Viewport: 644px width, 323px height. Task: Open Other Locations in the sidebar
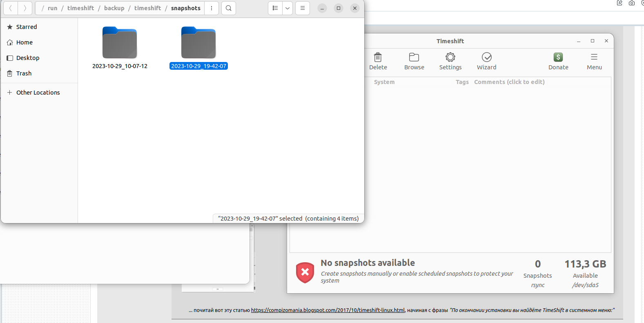(x=39, y=93)
